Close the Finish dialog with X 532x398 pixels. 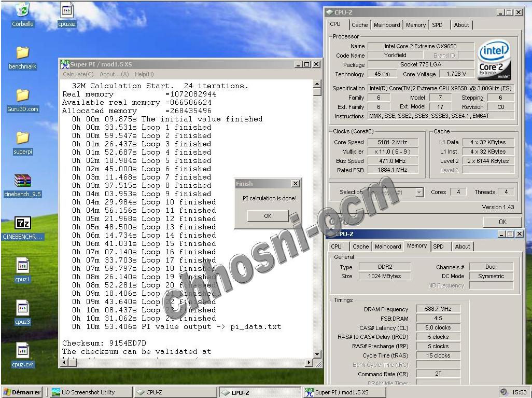[x=296, y=183]
